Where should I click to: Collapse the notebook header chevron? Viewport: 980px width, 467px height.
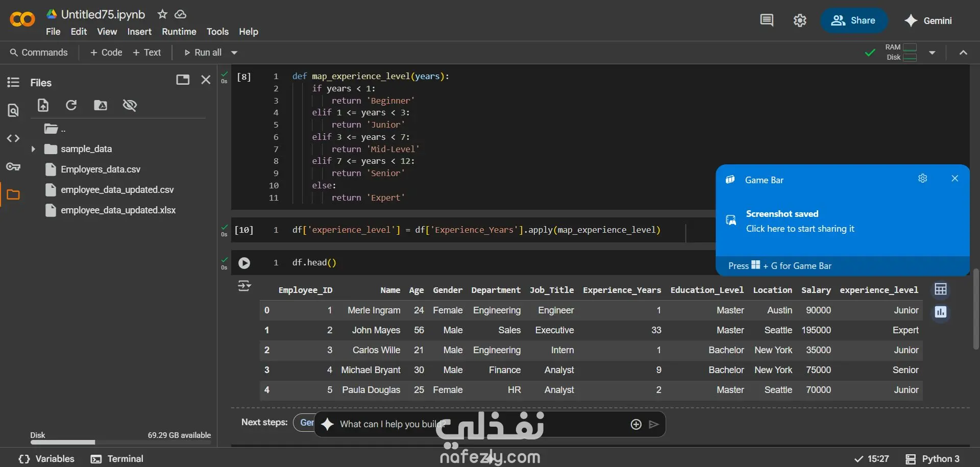963,53
